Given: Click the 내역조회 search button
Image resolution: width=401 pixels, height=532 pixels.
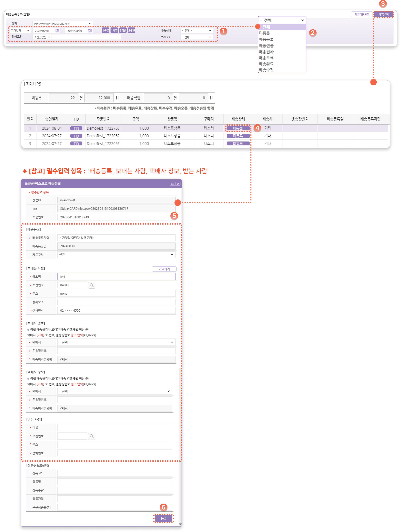Looking at the screenshot, I should click(x=384, y=14).
